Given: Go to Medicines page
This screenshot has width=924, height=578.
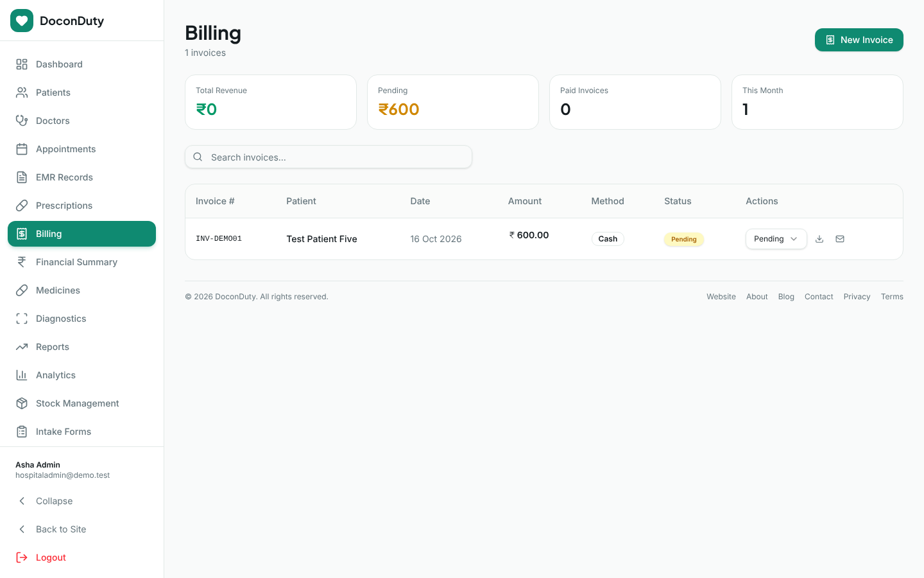Looking at the screenshot, I should (x=81, y=290).
